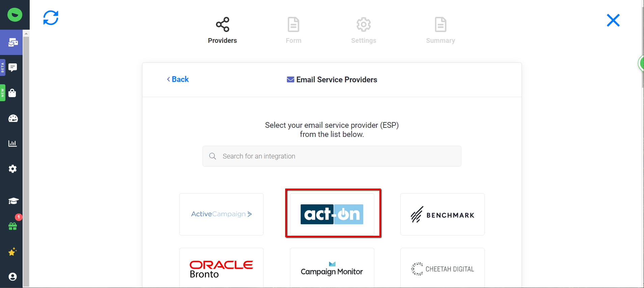Open the analytics bar chart icon
Viewport: 644px width, 288px height.
pos(12,143)
